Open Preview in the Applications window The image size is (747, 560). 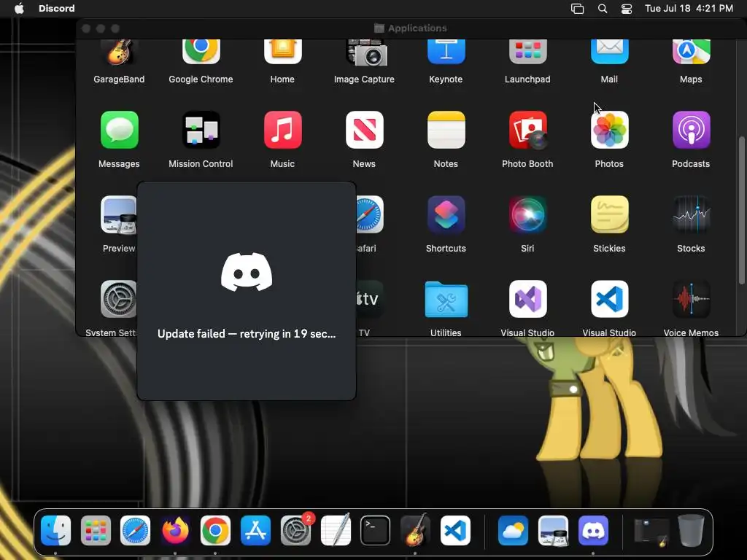tap(119, 215)
